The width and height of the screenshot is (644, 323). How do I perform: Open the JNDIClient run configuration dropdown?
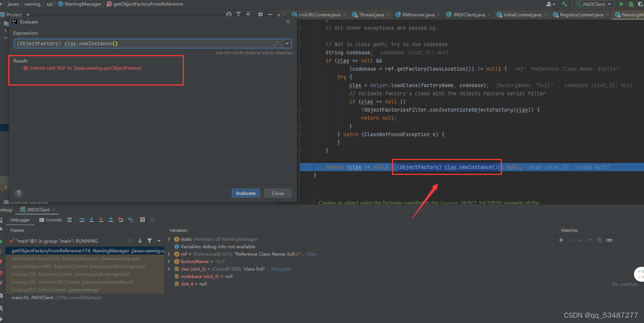(x=594, y=4)
